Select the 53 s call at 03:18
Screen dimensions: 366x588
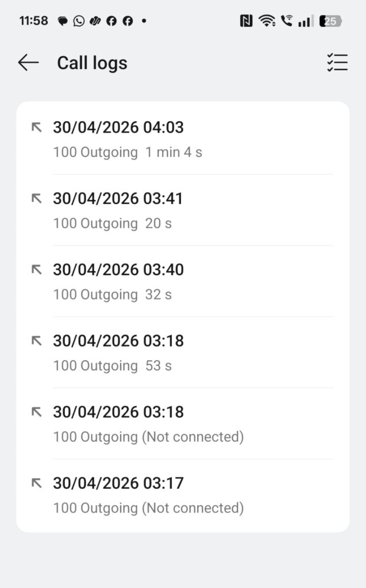coord(183,353)
